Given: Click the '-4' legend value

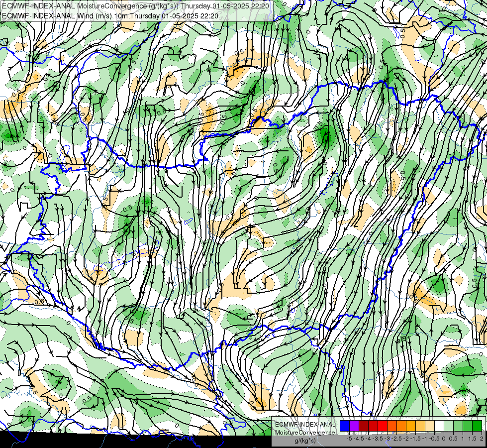Looking at the screenshot, I should tap(368, 439).
